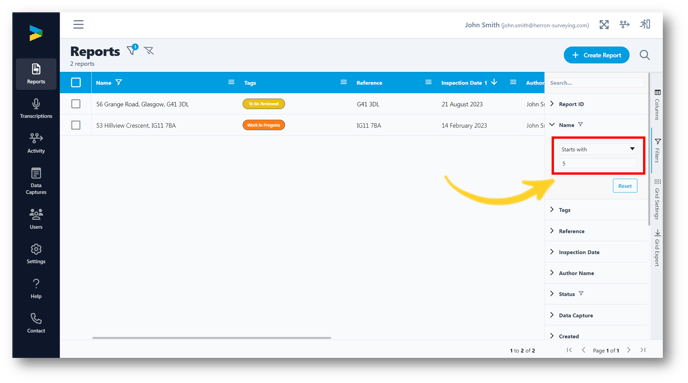This screenshot has width=688, height=383.
Task: Toggle fullscreen icon in top bar
Action: tap(604, 25)
